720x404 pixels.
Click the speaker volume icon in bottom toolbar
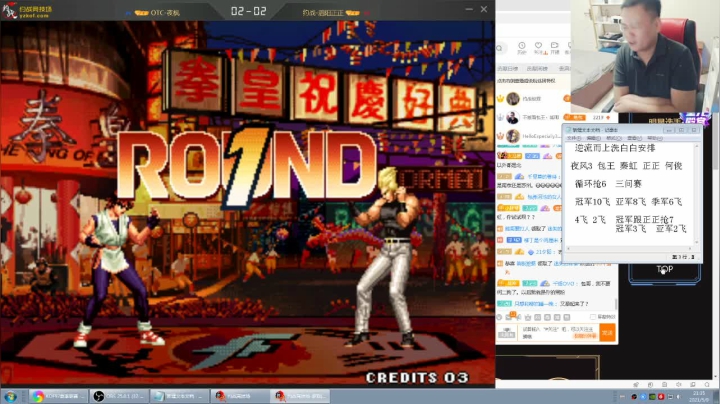coord(679,385)
